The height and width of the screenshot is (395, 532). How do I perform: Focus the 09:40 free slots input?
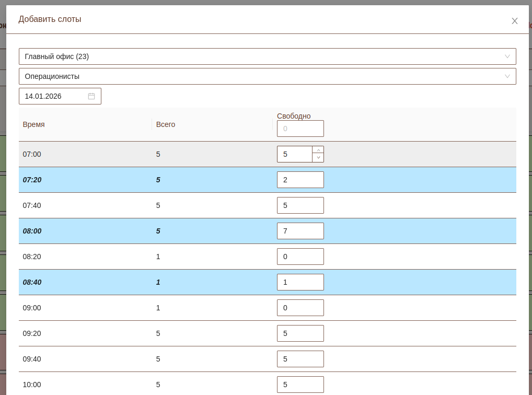click(x=300, y=359)
